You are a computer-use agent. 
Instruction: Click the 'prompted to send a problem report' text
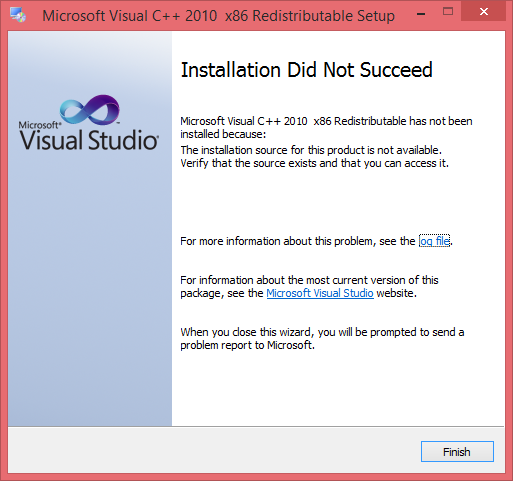pyautogui.click(x=322, y=338)
